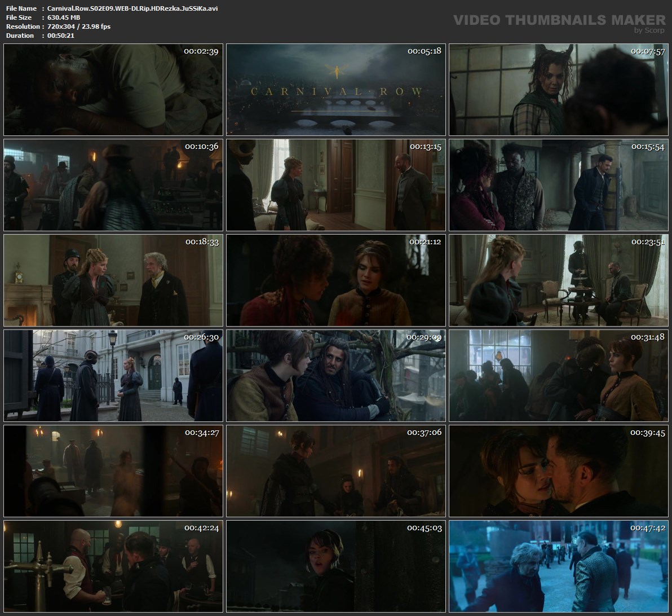Click the thumbnail at 00:34:27
Viewport: 672px width, 616px height.
113,471
